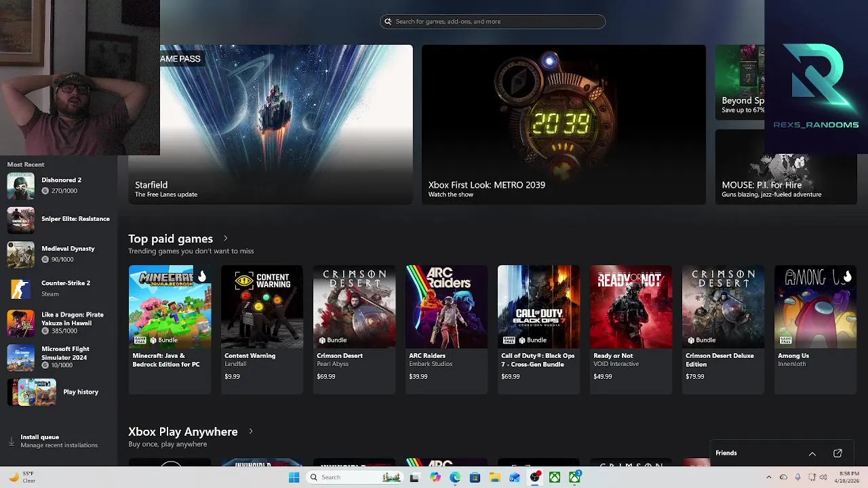Open Minecraft: Java & Bedrock Edition card
This screenshot has height=488, width=868.
pos(170,329)
